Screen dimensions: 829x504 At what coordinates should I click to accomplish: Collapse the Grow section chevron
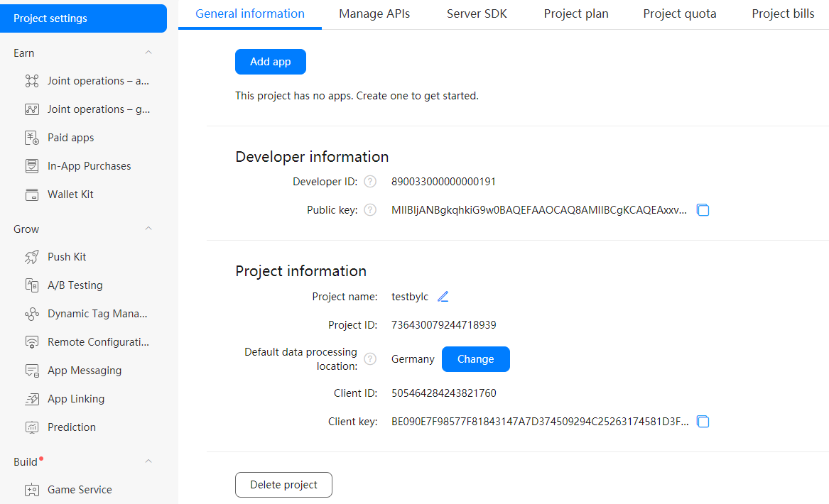point(148,229)
